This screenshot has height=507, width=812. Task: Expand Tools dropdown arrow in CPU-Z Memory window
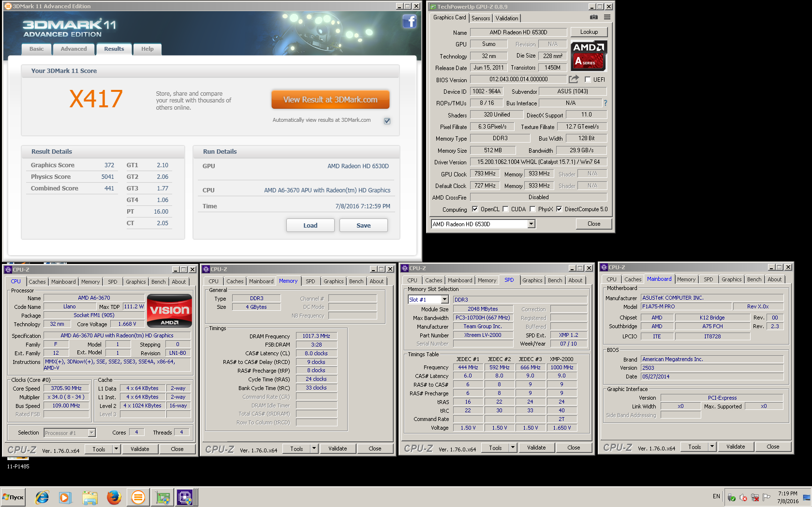[314, 449]
